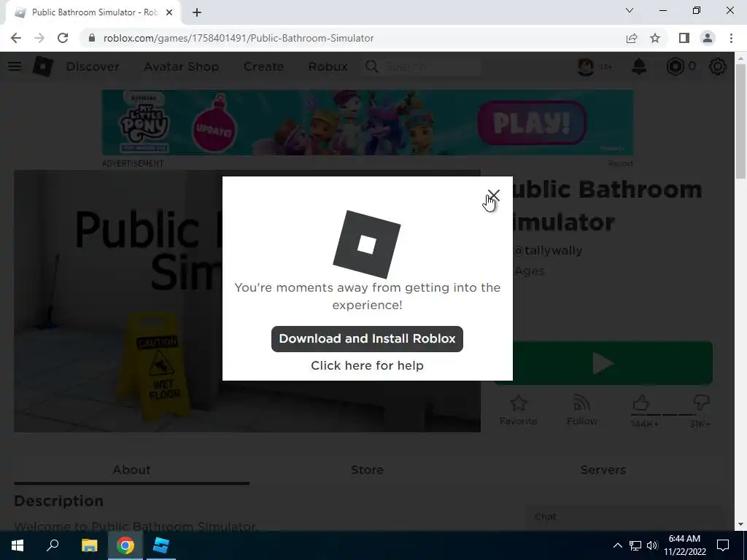
Task: Click the Roblox search field
Action: pos(431,66)
